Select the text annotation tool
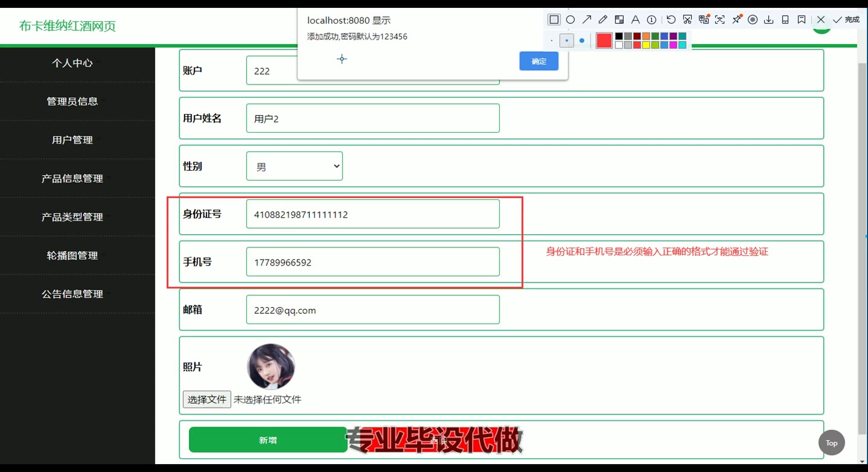This screenshot has height=472, width=868. [x=636, y=19]
